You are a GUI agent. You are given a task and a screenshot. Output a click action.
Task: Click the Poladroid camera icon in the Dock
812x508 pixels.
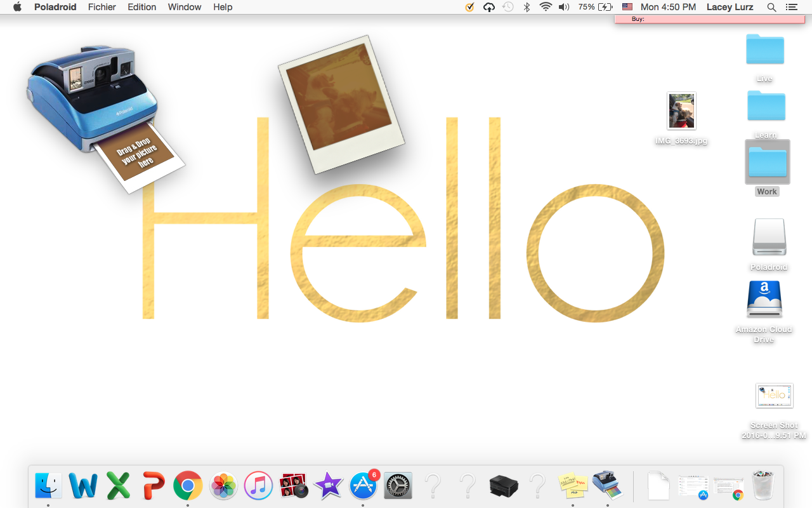pyautogui.click(x=608, y=486)
